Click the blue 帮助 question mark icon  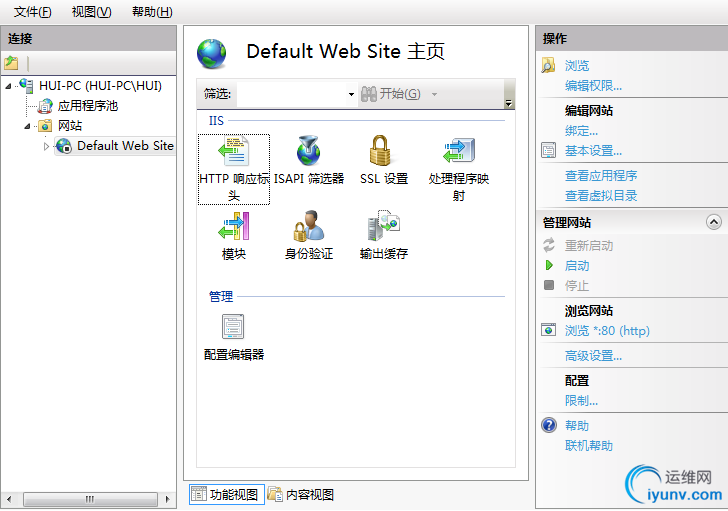coord(549,425)
